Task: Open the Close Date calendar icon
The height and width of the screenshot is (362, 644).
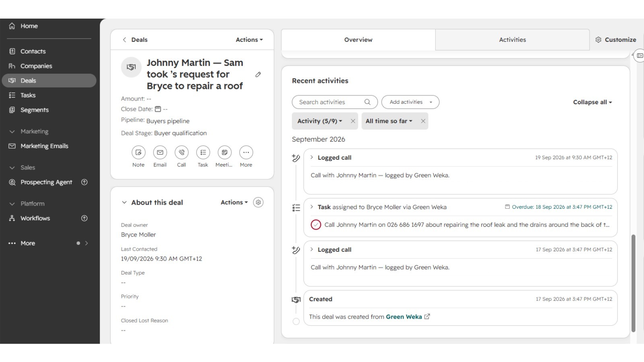Action: [x=158, y=109]
